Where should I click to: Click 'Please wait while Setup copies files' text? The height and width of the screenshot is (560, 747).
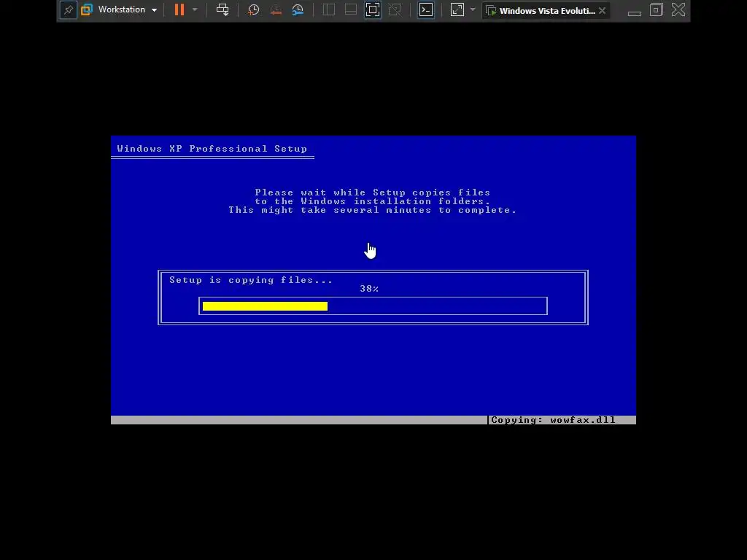[x=373, y=192]
